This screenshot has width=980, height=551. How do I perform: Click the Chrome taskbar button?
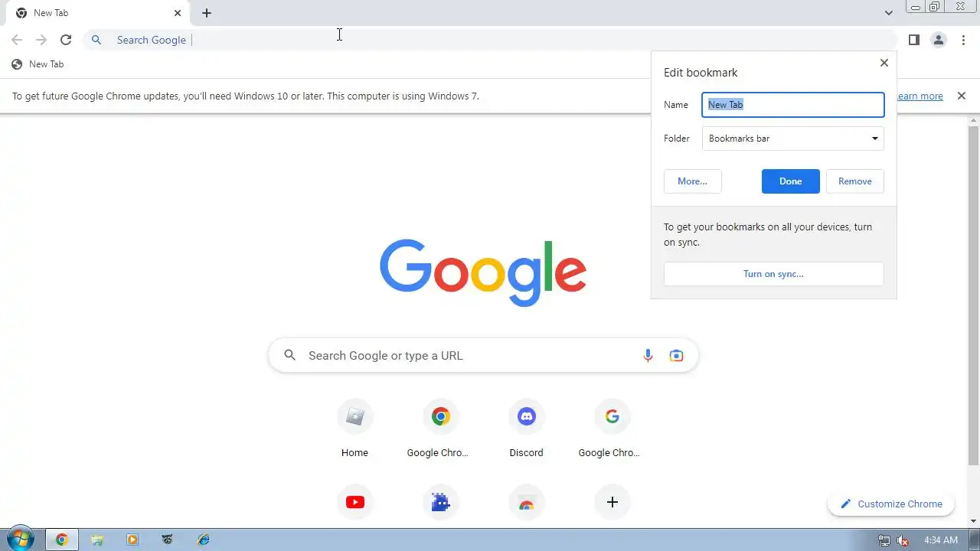point(62,540)
